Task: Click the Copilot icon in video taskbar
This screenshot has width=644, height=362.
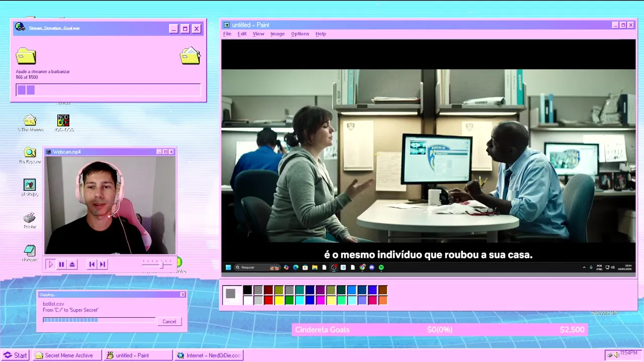Action: coord(286,267)
